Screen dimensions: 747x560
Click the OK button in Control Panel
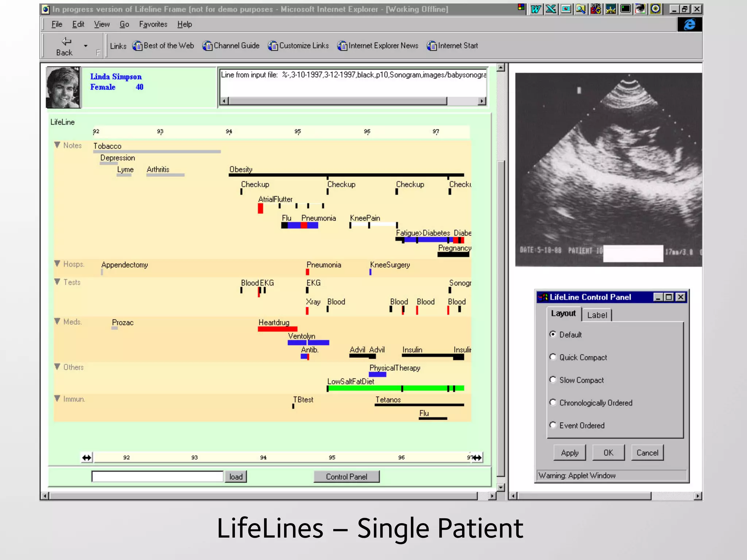tap(608, 453)
